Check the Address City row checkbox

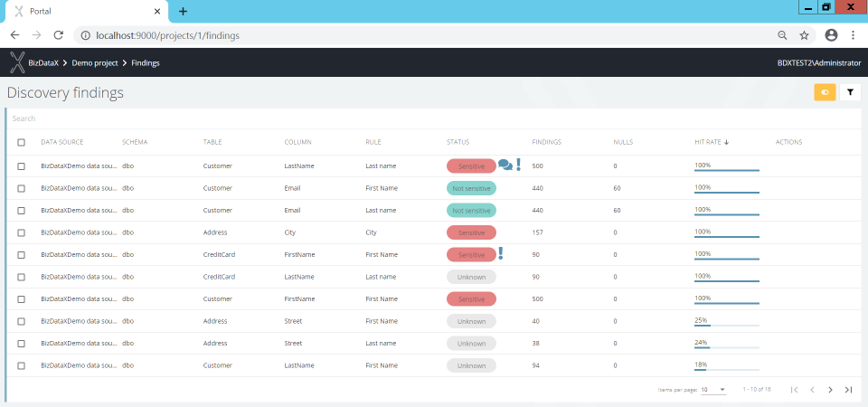[21, 232]
